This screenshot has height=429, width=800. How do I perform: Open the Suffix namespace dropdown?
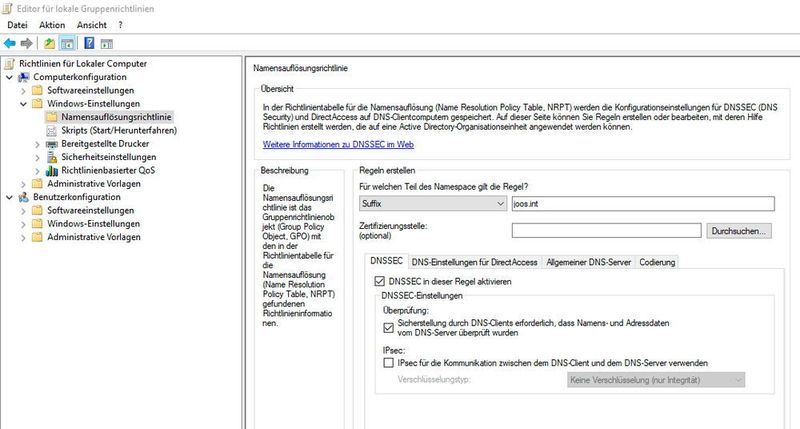(x=433, y=204)
